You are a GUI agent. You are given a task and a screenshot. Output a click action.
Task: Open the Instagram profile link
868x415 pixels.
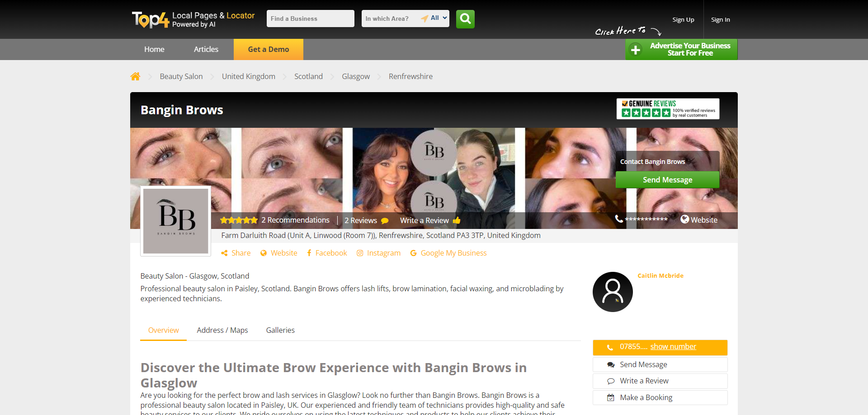pos(379,253)
